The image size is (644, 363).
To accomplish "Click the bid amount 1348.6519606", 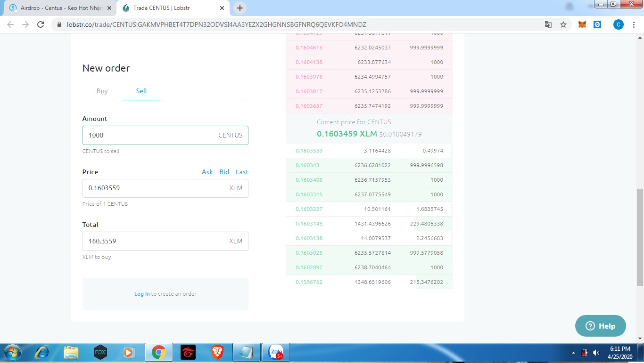I will (372, 282).
